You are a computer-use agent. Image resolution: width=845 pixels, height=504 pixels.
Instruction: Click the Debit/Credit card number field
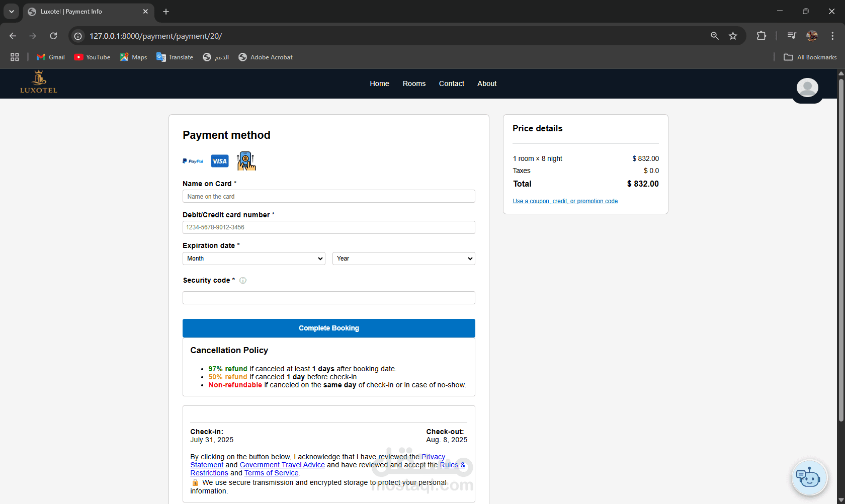pyautogui.click(x=328, y=227)
